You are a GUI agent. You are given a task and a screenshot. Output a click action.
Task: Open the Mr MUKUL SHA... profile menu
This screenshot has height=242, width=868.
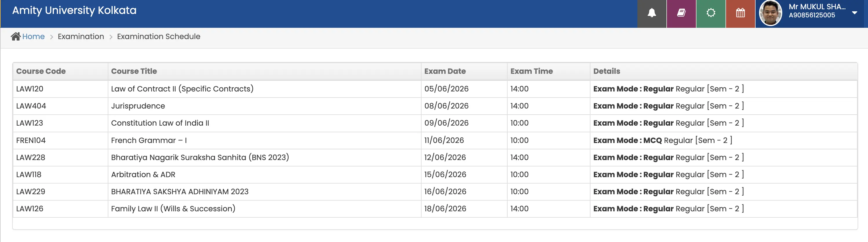[x=817, y=7]
